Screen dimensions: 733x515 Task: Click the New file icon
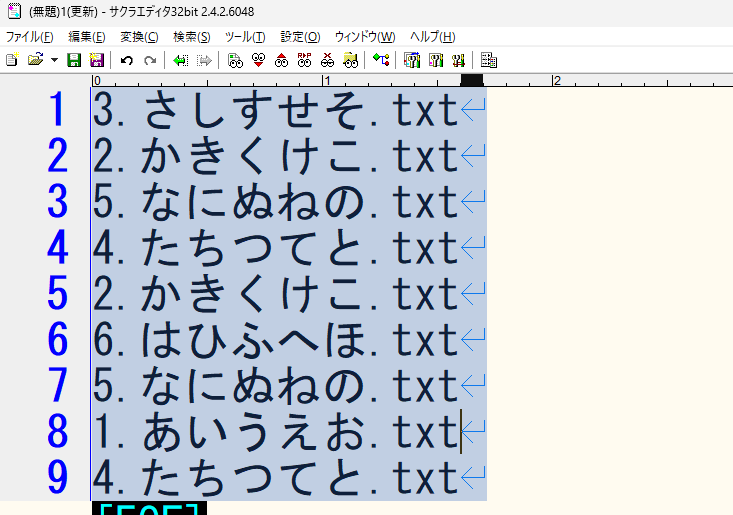12,60
